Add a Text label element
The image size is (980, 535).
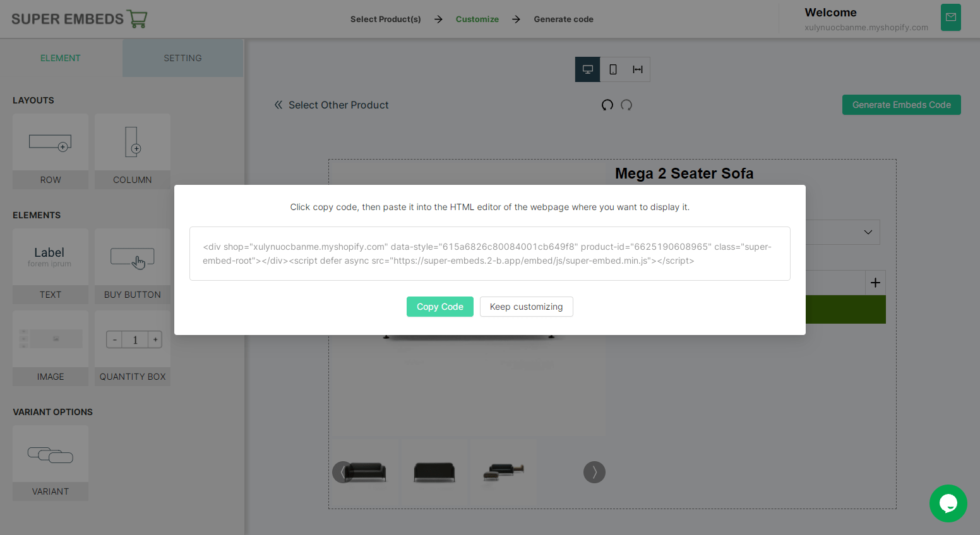(51, 266)
